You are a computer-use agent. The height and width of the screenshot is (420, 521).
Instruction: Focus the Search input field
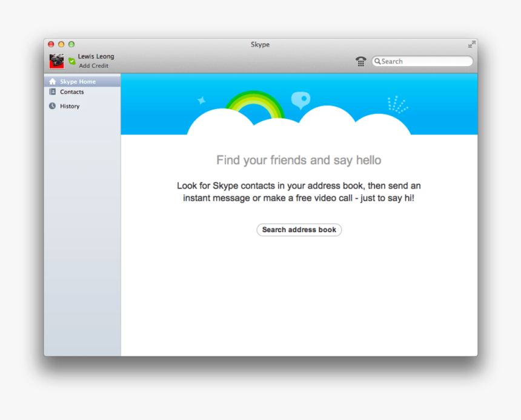pyautogui.click(x=422, y=61)
